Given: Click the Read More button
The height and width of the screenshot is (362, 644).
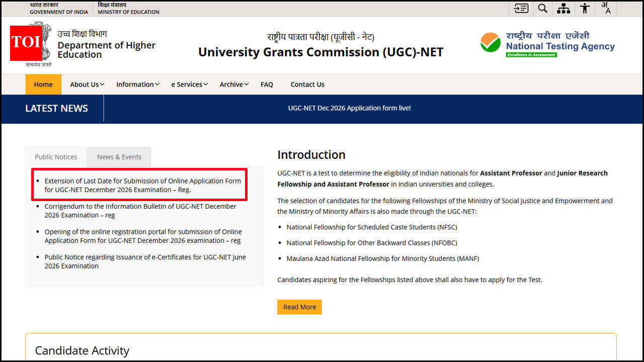Looking at the screenshot, I should tap(299, 307).
